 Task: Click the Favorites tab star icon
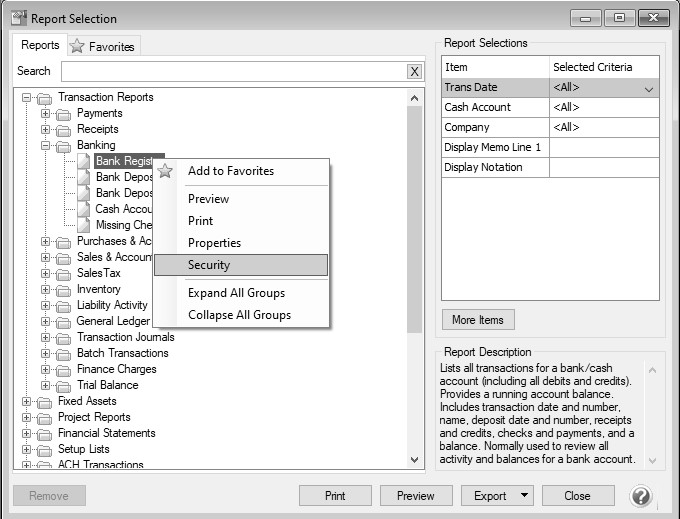tap(77, 46)
